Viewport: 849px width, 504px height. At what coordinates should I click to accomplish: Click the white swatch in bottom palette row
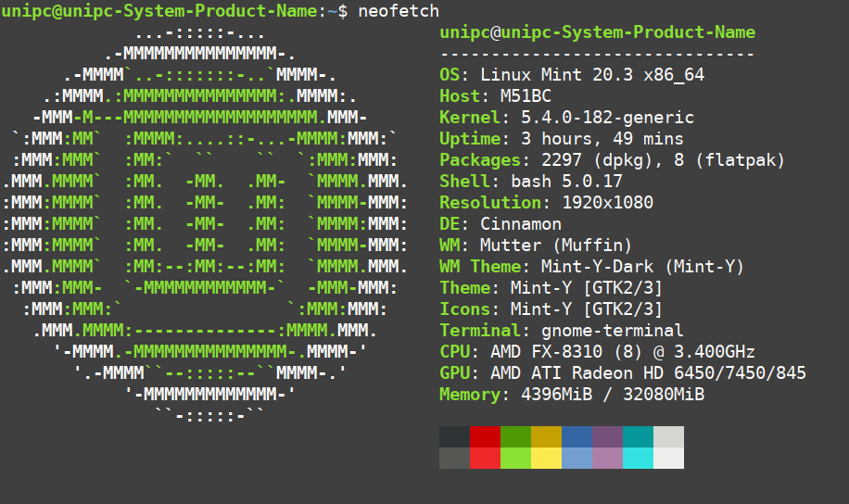click(668, 458)
